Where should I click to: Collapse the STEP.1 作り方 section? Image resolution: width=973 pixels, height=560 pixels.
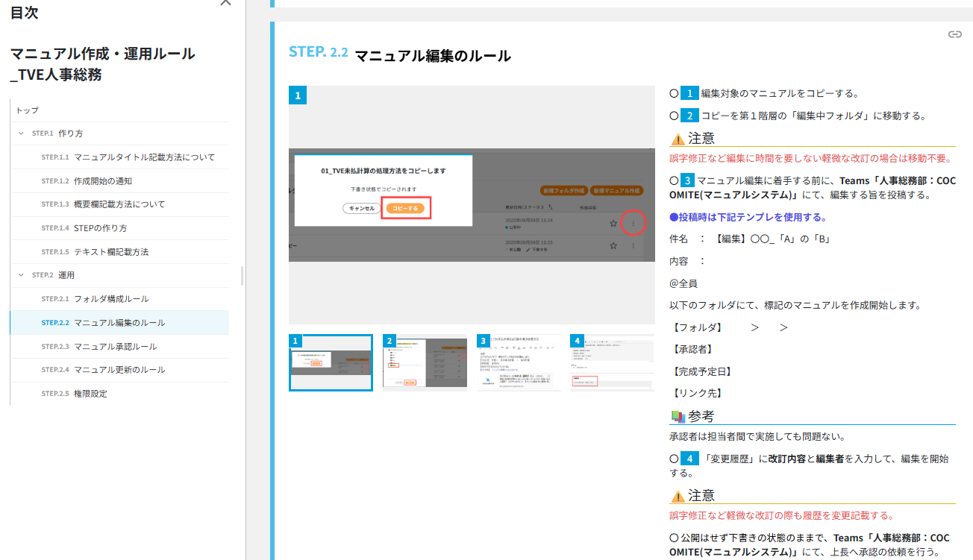click(21, 133)
